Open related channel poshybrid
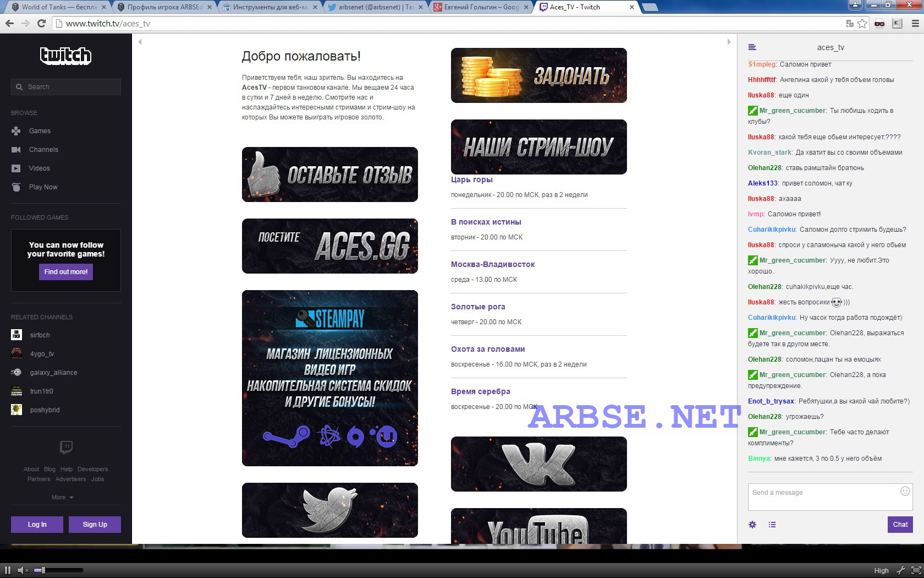This screenshot has height=578, width=924. pos(45,410)
